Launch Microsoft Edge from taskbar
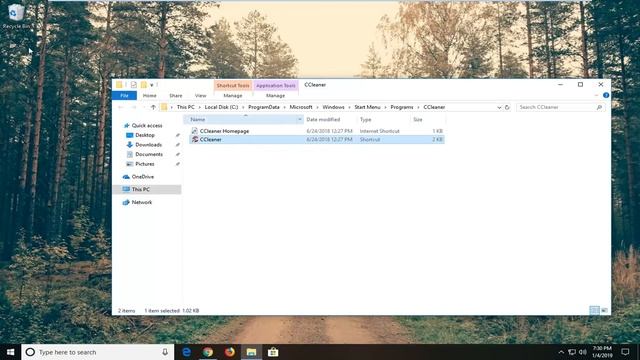This screenshot has height=360, width=640. (x=187, y=352)
